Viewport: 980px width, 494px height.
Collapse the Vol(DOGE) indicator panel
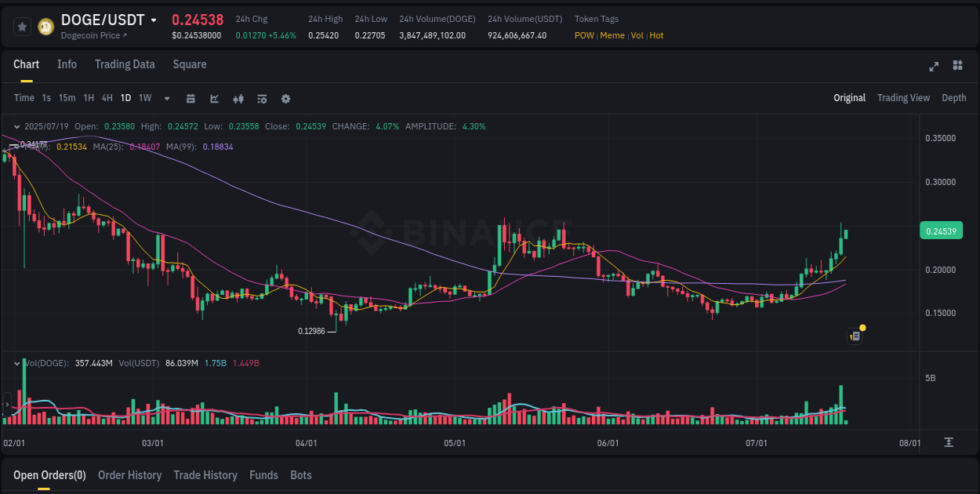[x=17, y=363]
